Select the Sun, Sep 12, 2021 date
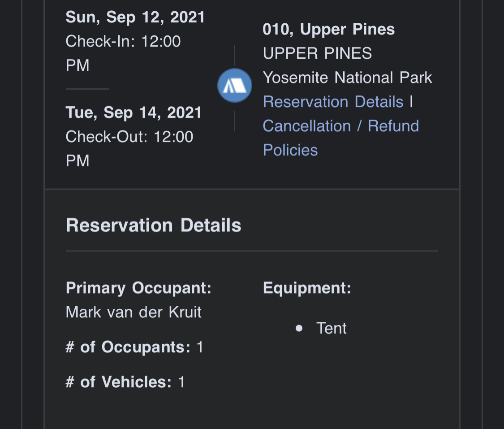The width and height of the screenshot is (504, 429). tap(135, 17)
